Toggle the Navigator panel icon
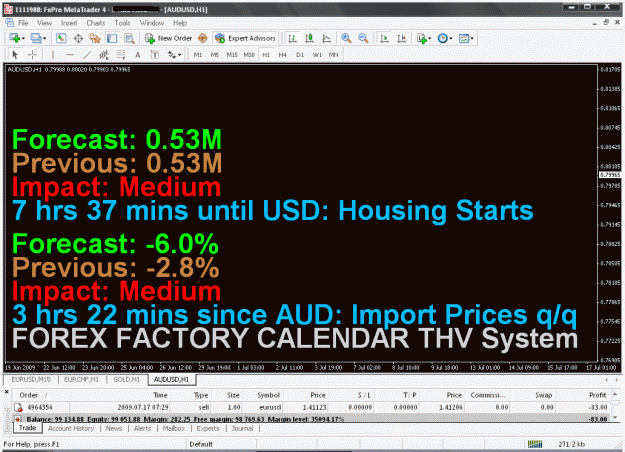Screen dimensions: 625x452 point(95,38)
